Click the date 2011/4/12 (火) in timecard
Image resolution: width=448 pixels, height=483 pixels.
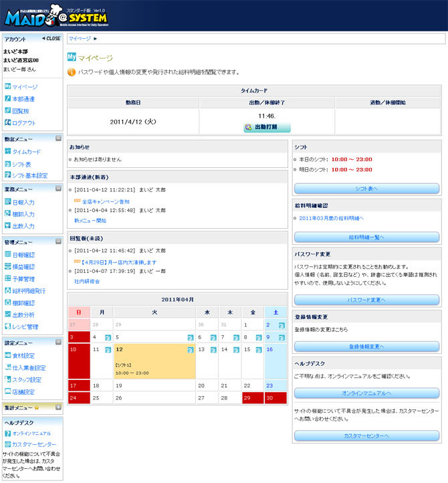133,122
